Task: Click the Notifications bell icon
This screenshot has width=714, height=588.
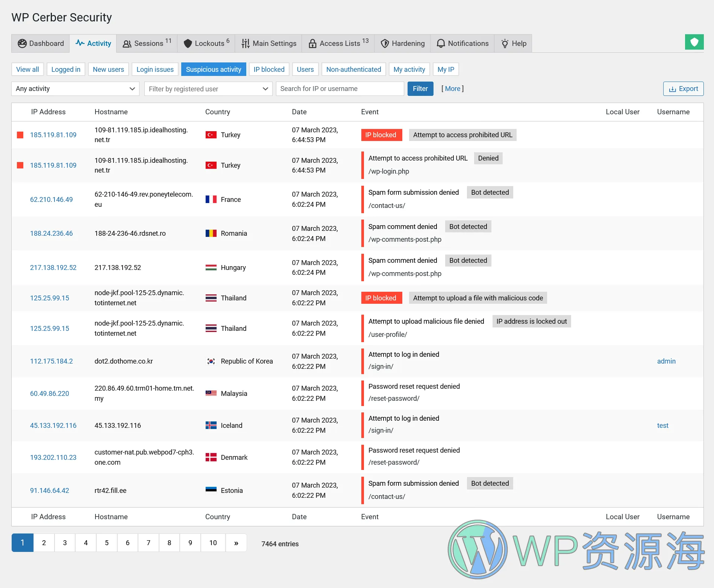Action: (441, 44)
